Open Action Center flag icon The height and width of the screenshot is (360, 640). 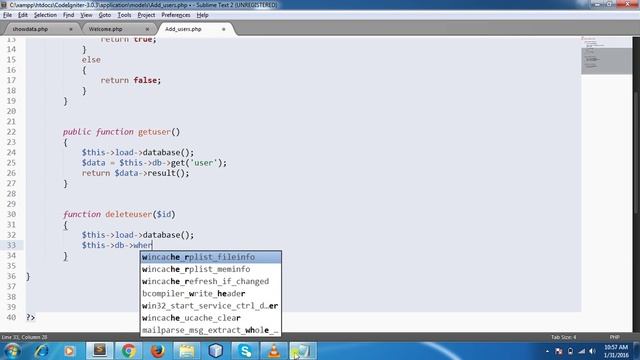click(x=558, y=351)
